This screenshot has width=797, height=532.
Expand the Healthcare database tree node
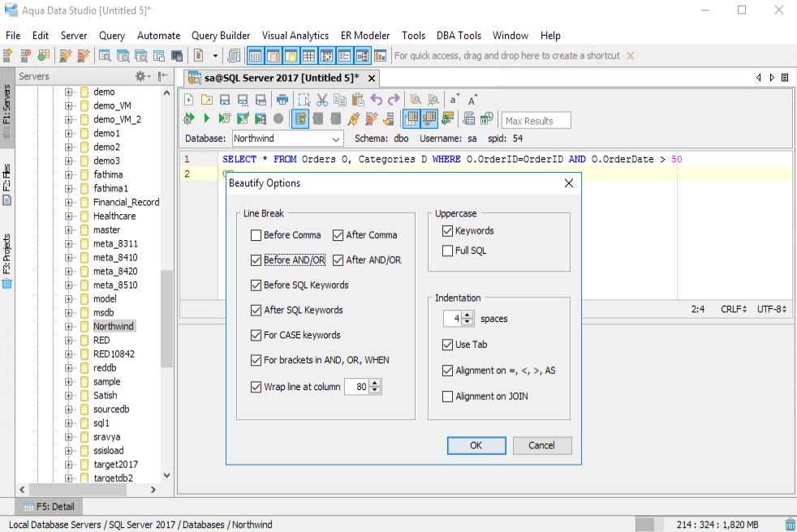tap(69, 216)
